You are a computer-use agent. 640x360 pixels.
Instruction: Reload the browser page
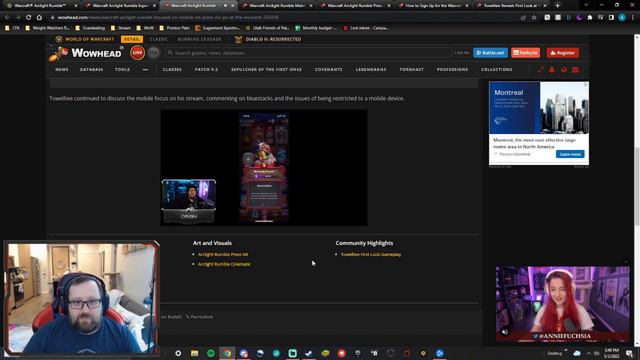[28, 18]
